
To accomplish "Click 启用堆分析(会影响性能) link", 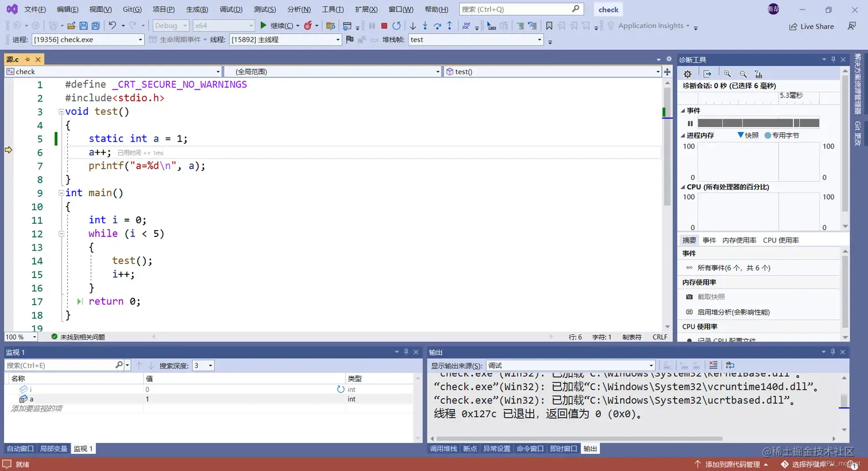I will pos(734,312).
